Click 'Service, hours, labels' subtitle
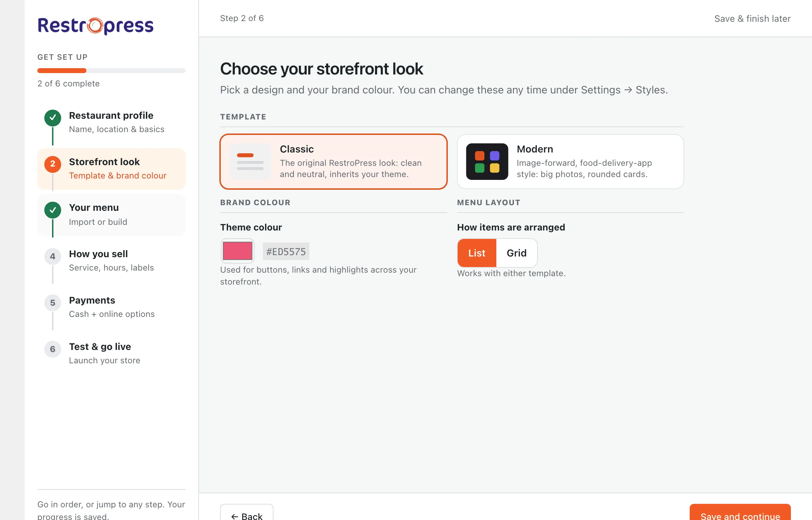 coord(111,268)
